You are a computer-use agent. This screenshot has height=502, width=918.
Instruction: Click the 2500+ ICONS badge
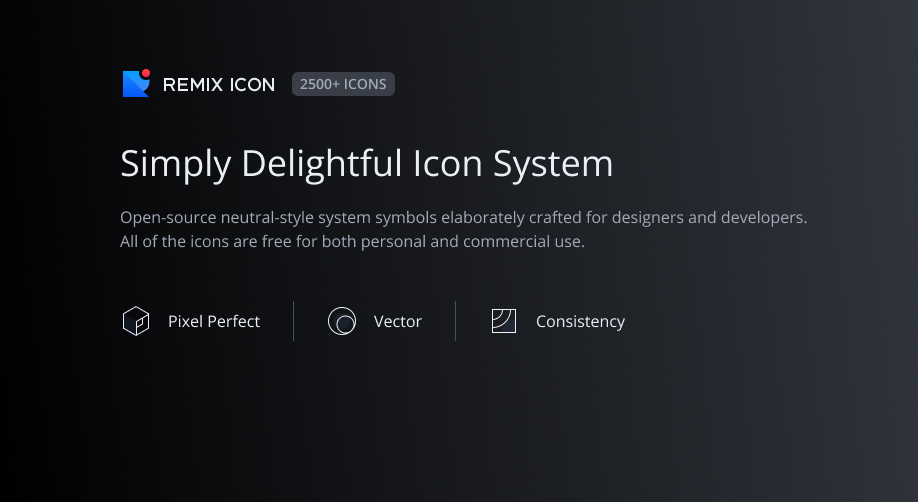[x=343, y=85]
